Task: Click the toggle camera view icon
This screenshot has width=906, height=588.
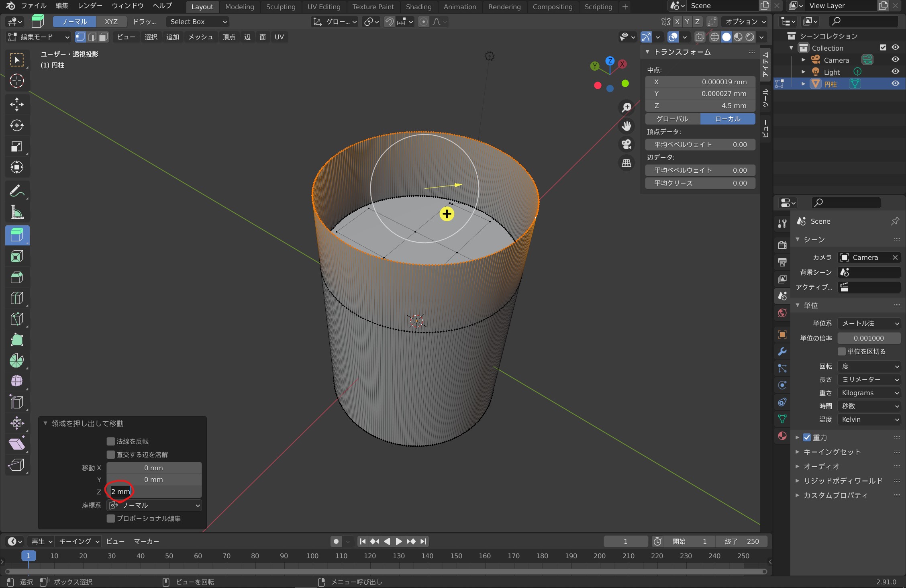Action: click(x=626, y=144)
